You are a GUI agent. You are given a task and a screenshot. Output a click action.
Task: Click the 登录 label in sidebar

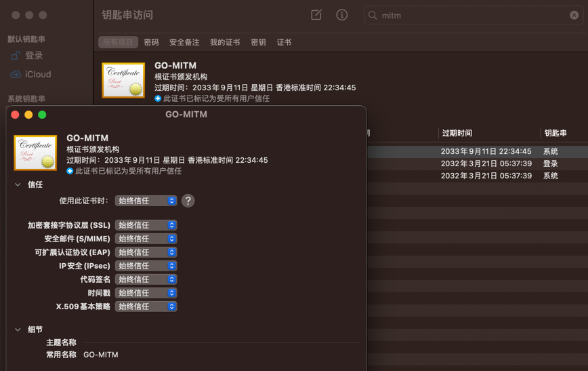click(x=34, y=56)
